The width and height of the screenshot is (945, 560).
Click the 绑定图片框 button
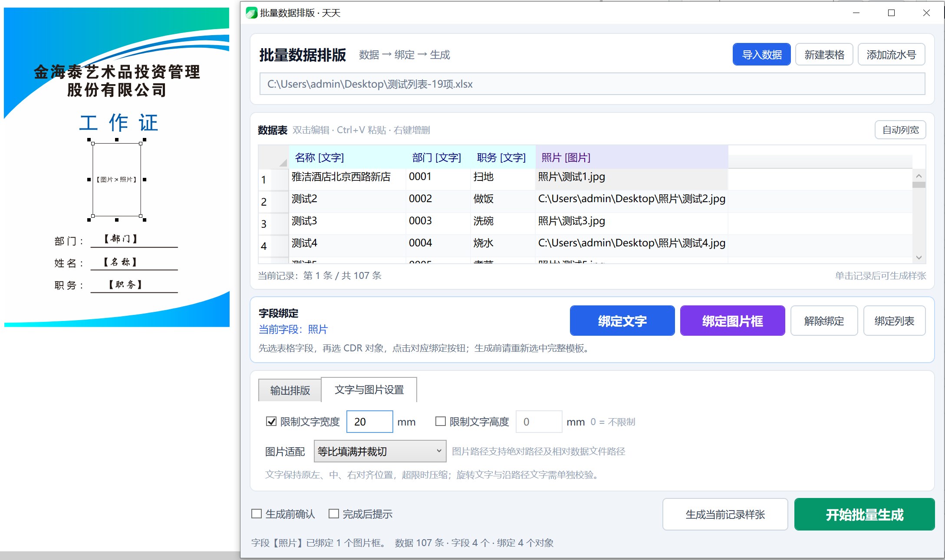click(732, 321)
